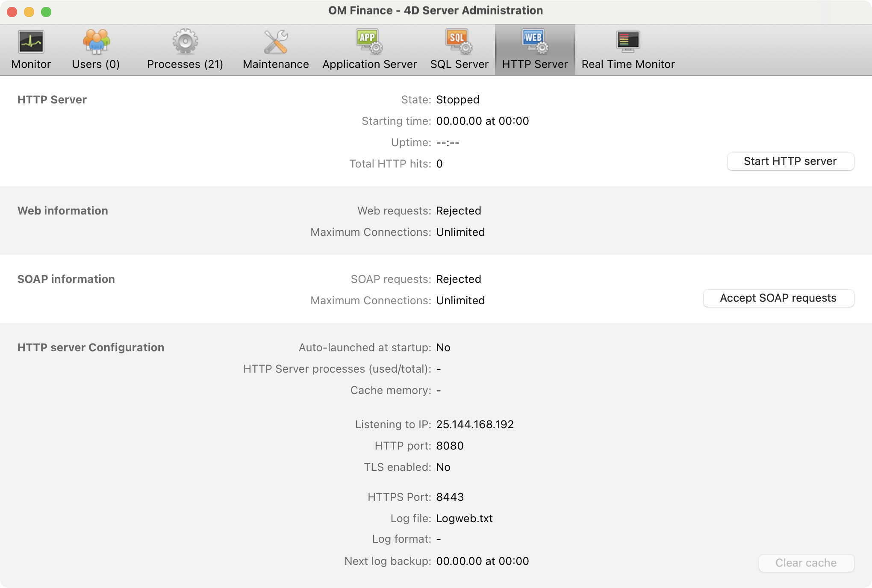This screenshot has width=872, height=588.
Task: Click the Starting time value 00.00.00 at 00:00
Action: 483,121
